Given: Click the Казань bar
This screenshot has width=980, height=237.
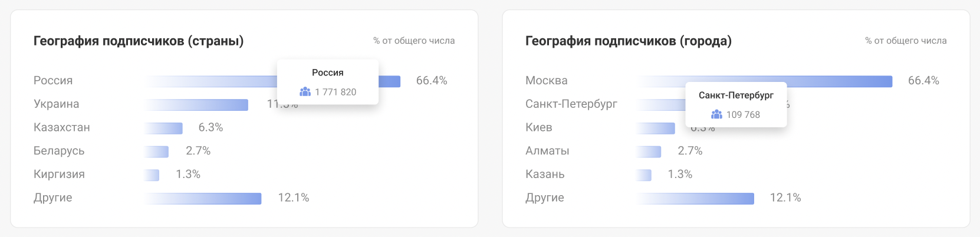Looking at the screenshot, I should pyautogui.click(x=644, y=175).
